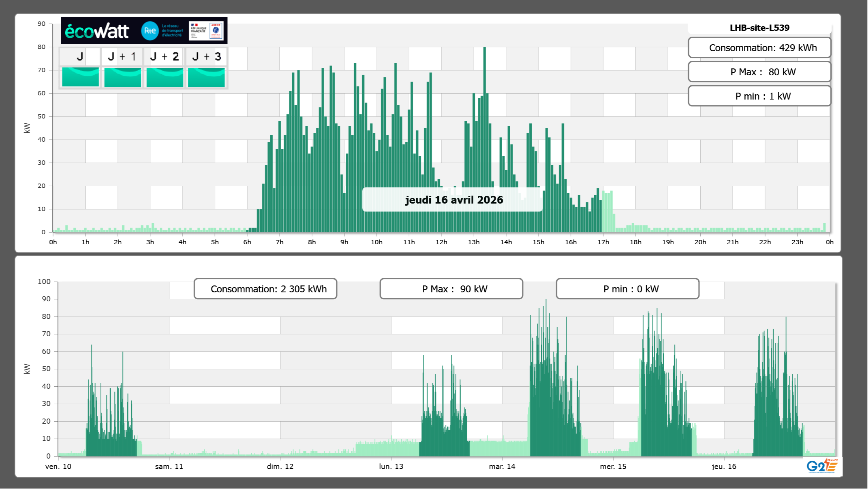Click the Consommation: 2 305 kWh box
Image resolution: width=868 pixels, height=489 pixels.
coord(265,289)
